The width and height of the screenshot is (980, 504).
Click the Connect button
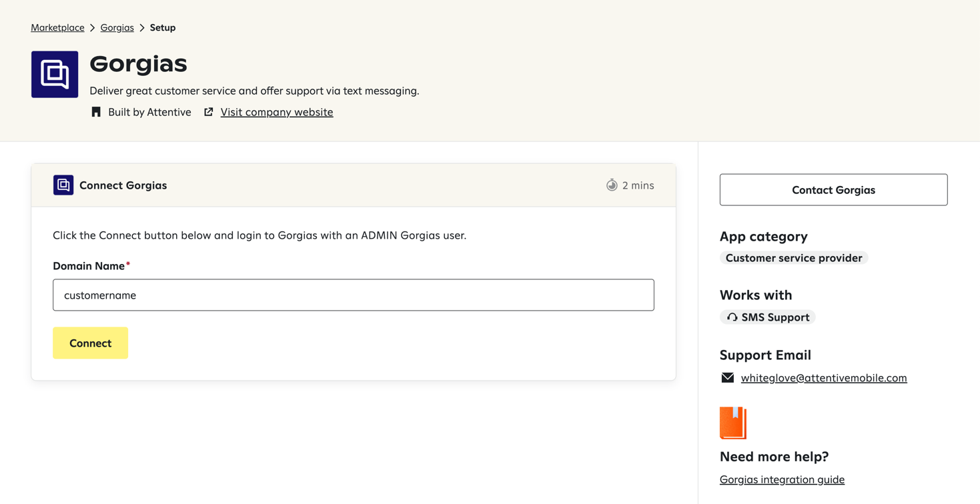click(x=90, y=343)
